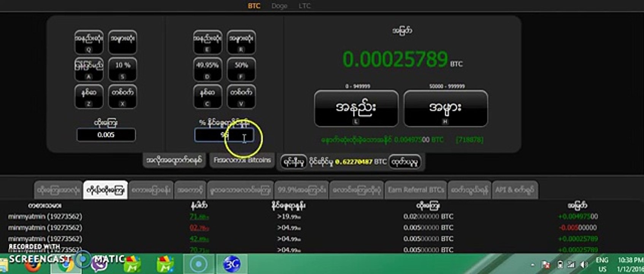Image resolution: width=644 pixels, height=274 pixels.
Task: Switch to the LTC currency tab
Action: pos(305,6)
